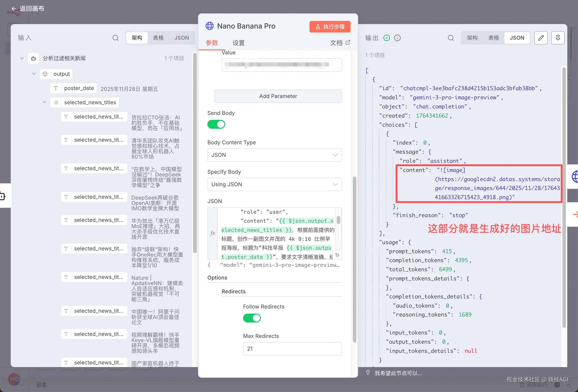
Task: Click the pencil edit output icon
Action: [x=541, y=38]
